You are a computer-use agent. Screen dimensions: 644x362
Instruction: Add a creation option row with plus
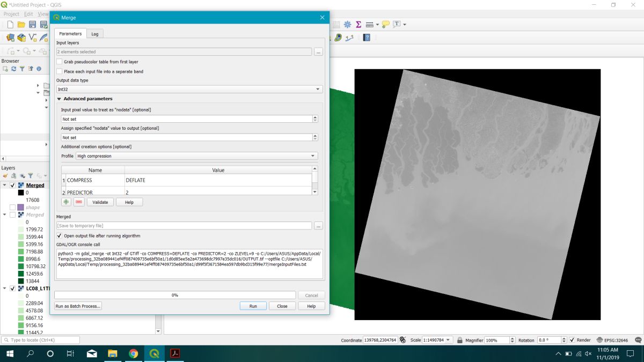point(66,202)
